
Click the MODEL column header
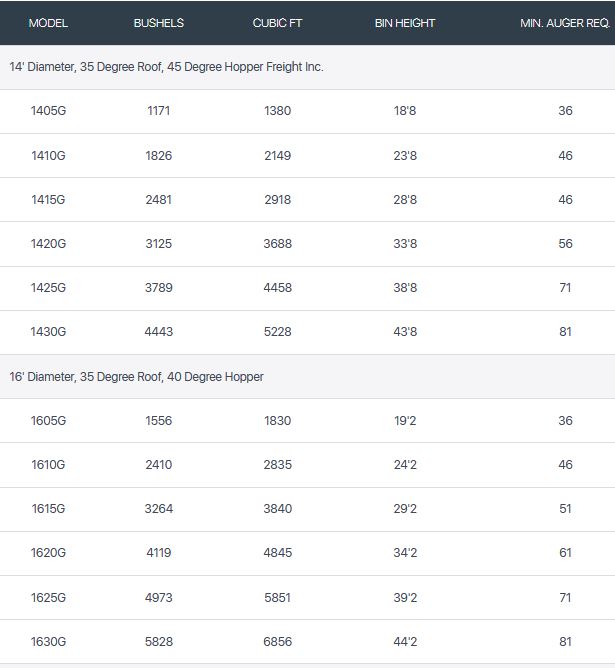tap(48, 23)
